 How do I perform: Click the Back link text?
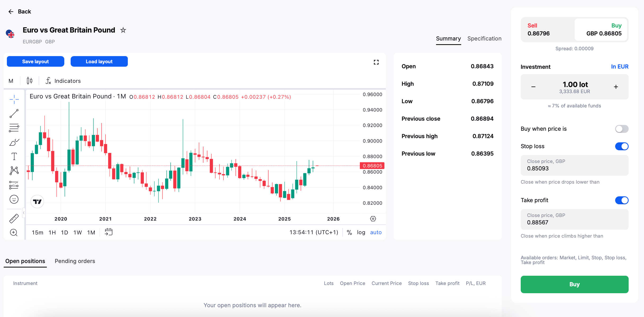pos(24,12)
